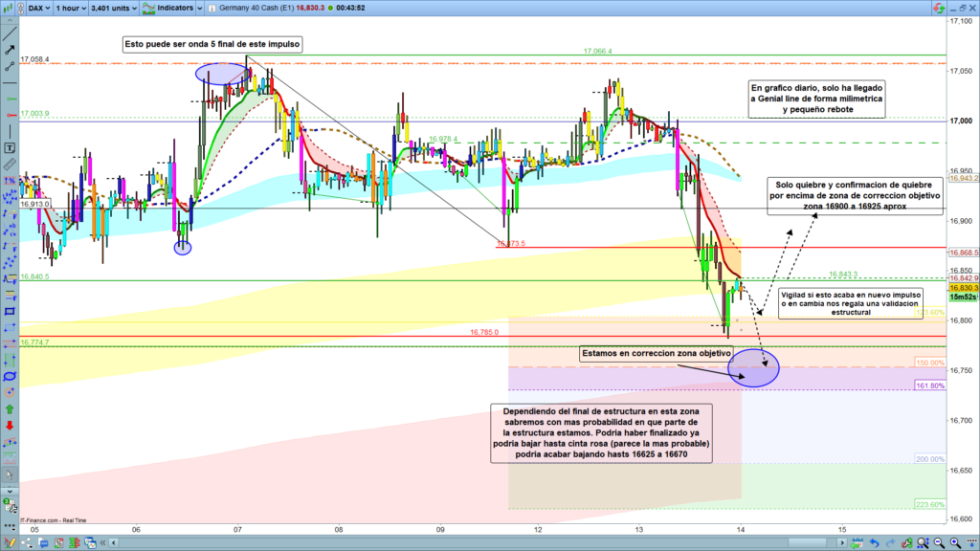Select the green horizontal line tool

[10, 98]
